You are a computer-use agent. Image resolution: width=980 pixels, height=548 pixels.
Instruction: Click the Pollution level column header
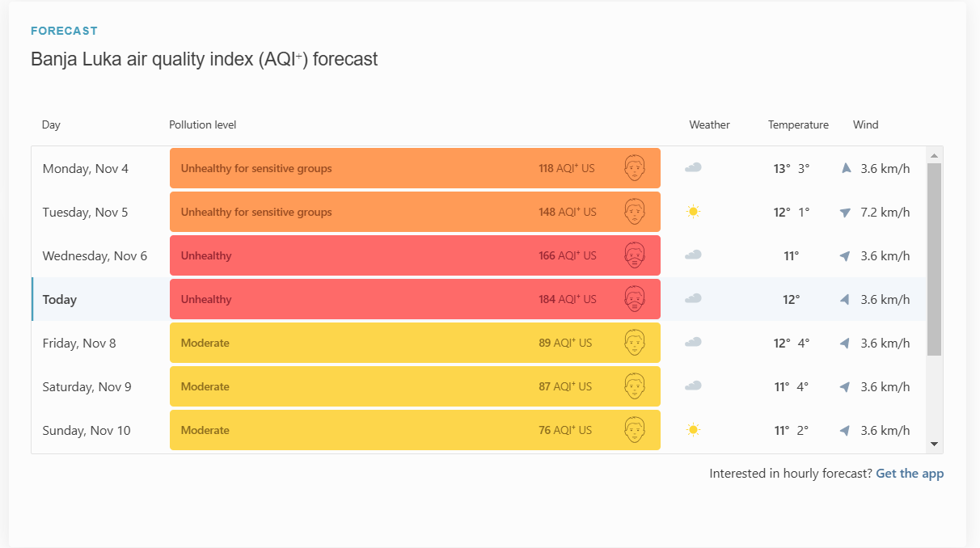click(202, 124)
